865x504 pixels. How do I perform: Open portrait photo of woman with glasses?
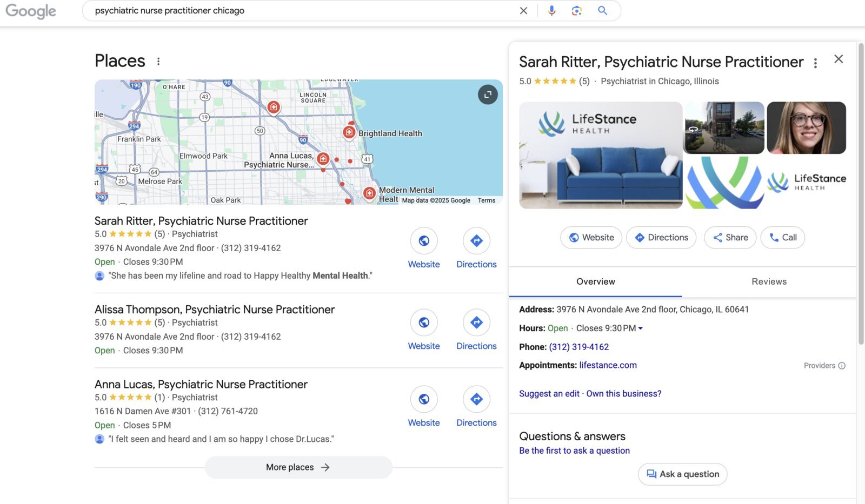pyautogui.click(x=806, y=127)
